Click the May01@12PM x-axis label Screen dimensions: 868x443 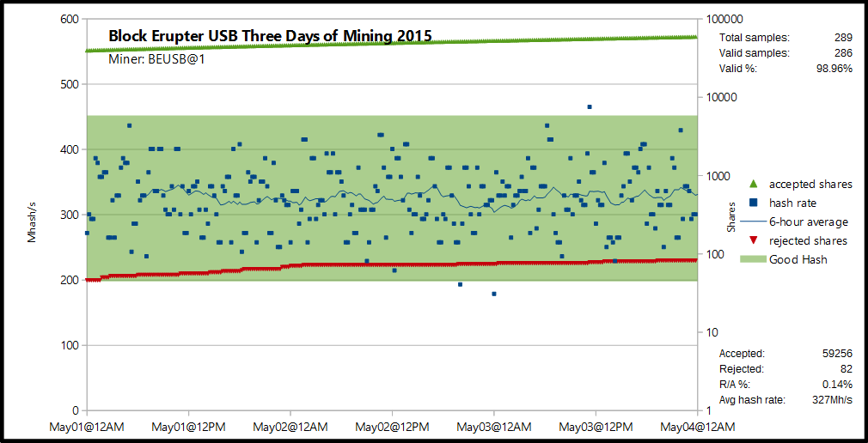[189, 427]
